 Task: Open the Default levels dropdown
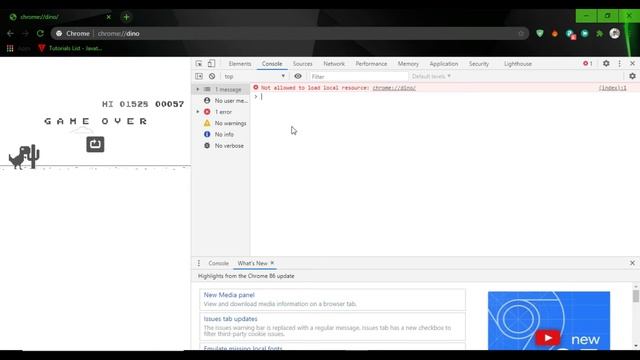[431, 76]
